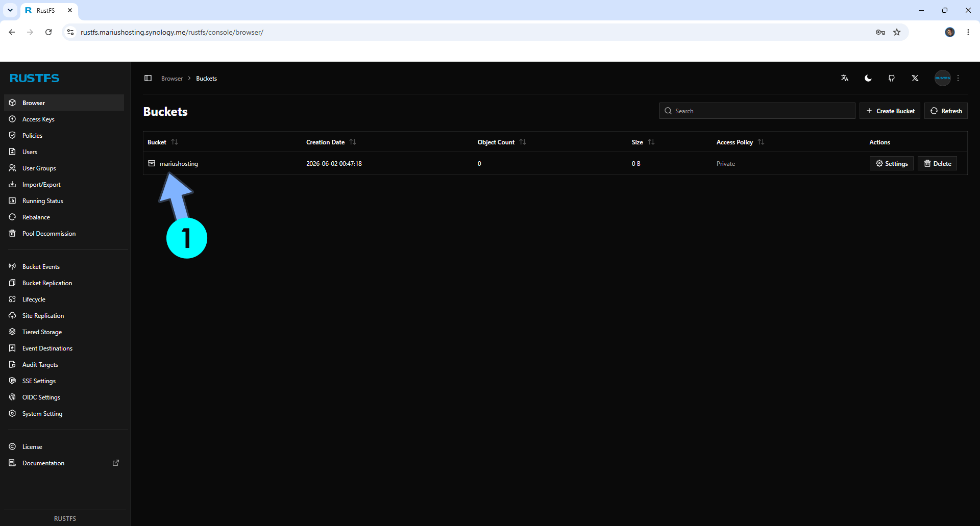The image size is (980, 526).
Task: Go to Policies section
Action: coord(64,135)
